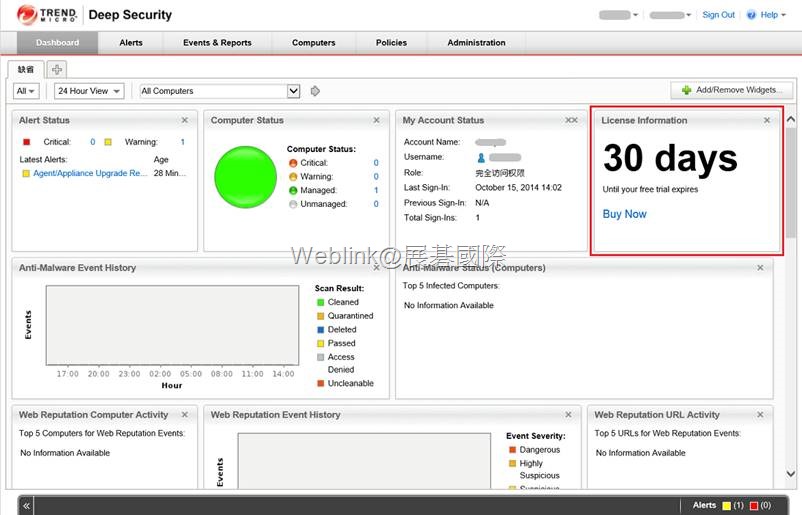
Task: Click the yellow Warning alert square icon
Action: [x=108, y=142]
